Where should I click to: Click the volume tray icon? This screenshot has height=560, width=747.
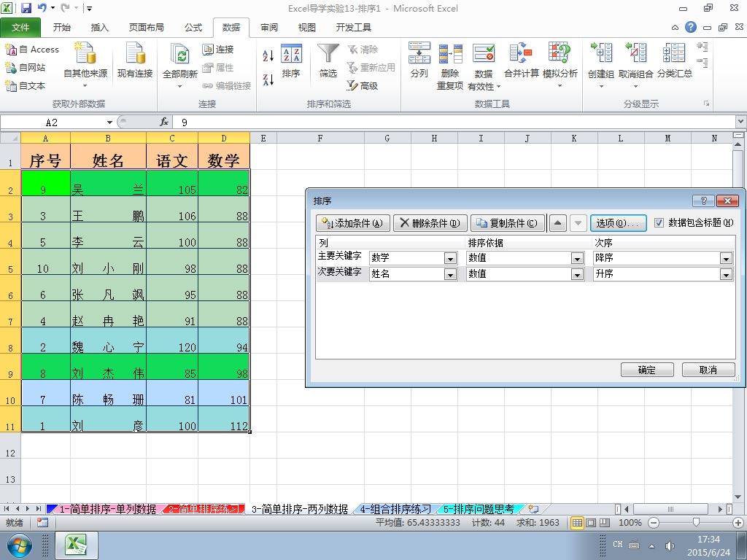tap(670, 545)
